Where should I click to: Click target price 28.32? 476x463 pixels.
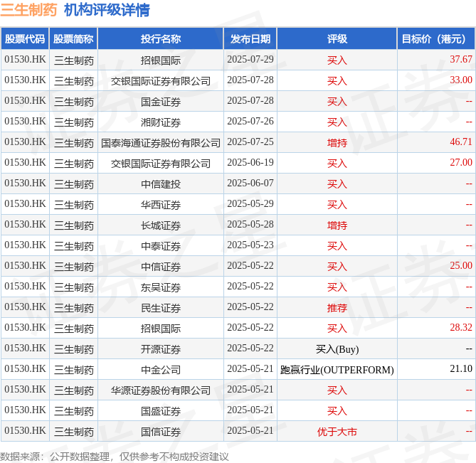click(461, 327)
